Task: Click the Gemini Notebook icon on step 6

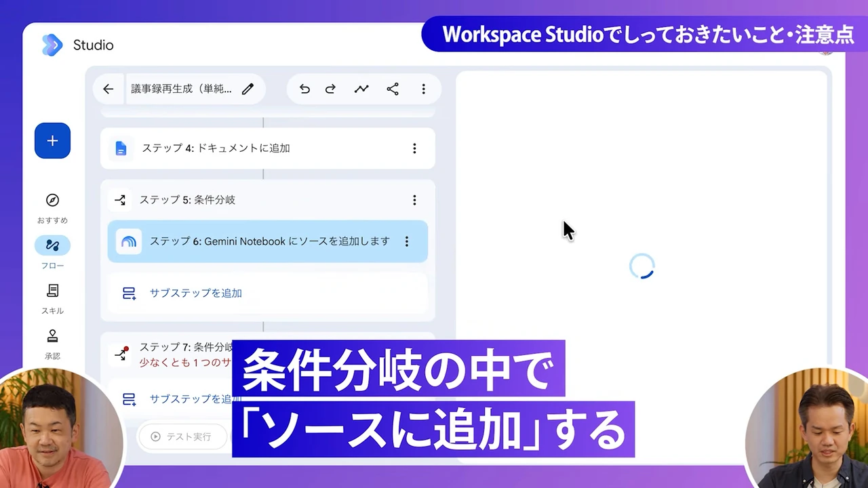Action: point(128,241)
